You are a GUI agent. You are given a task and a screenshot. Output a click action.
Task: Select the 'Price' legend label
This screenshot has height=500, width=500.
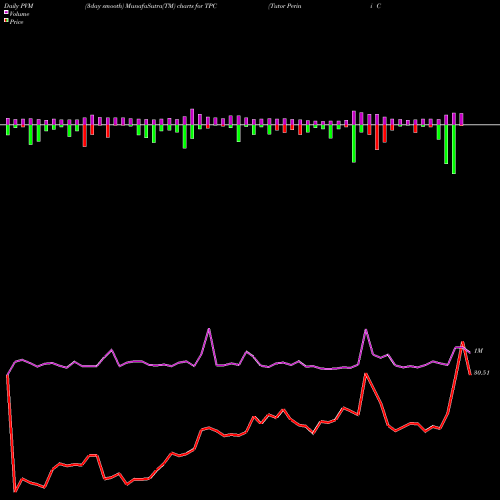[x=16, y=22]
